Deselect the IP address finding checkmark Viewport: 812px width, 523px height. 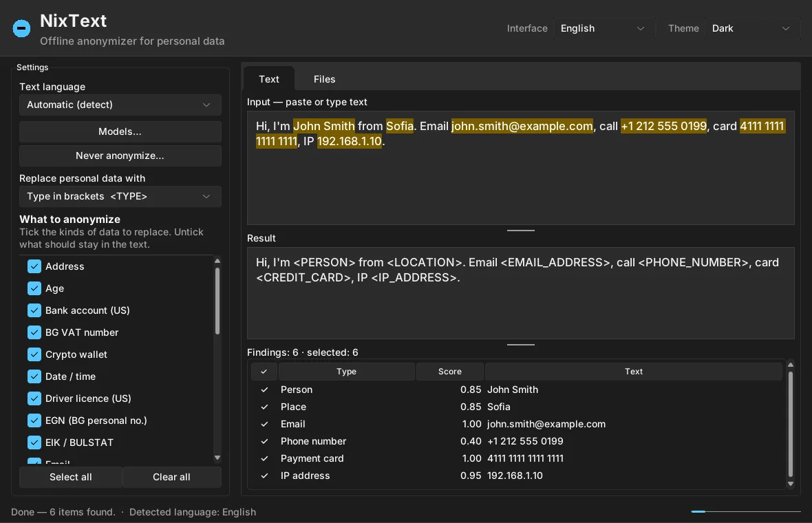tap(264, 476)
